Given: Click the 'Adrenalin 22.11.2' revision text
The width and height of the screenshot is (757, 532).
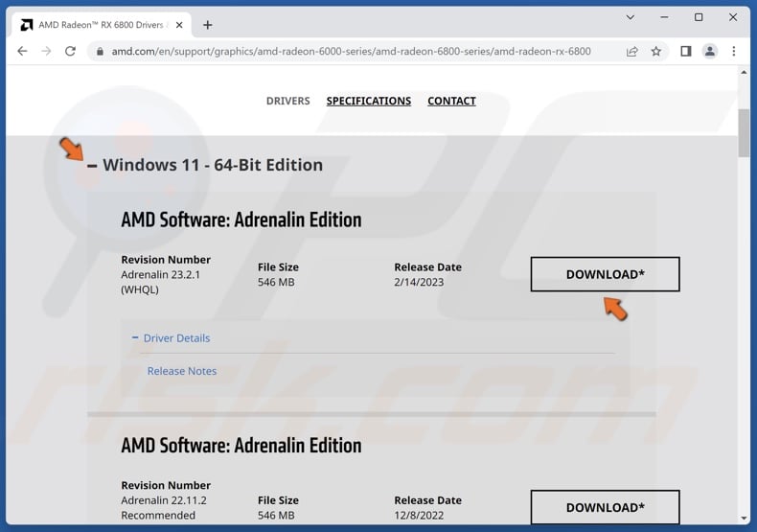Looking at the screenshot, I should (164, 500).
